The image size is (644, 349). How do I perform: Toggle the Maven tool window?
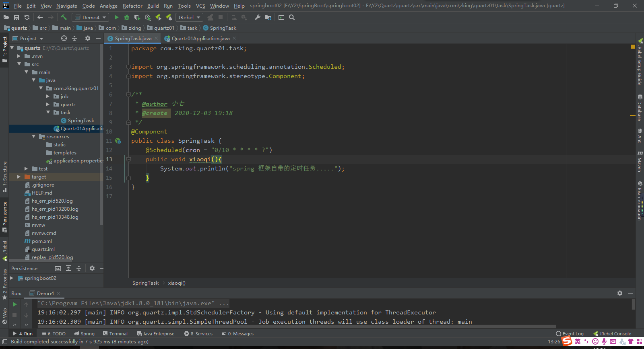click(640, 161)
